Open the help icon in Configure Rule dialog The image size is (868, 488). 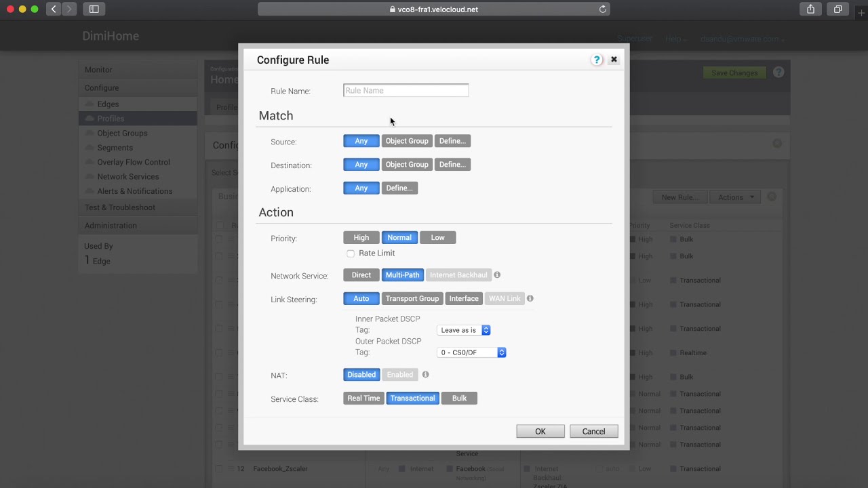597,60
